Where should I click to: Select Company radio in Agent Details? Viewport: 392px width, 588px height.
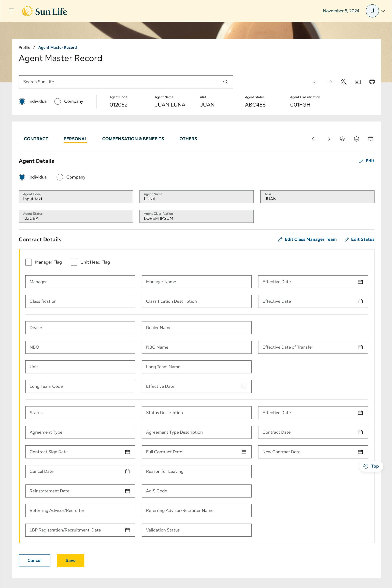[60, 177]
